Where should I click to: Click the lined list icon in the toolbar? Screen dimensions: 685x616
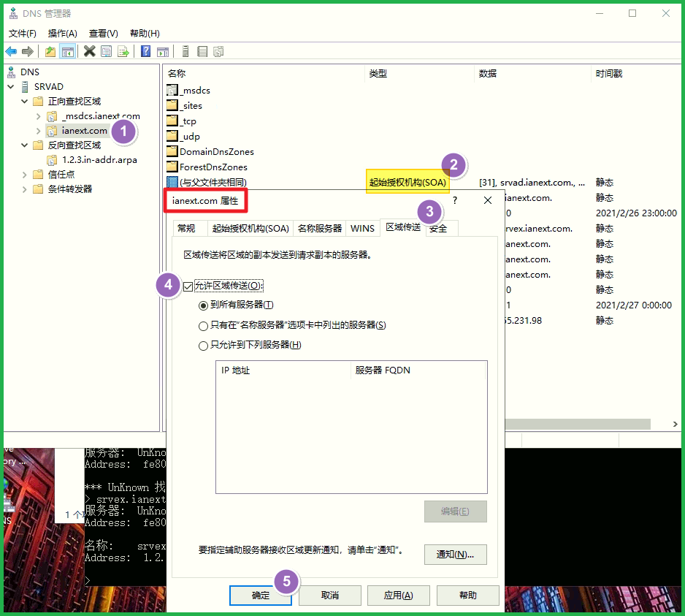point(202,52)
